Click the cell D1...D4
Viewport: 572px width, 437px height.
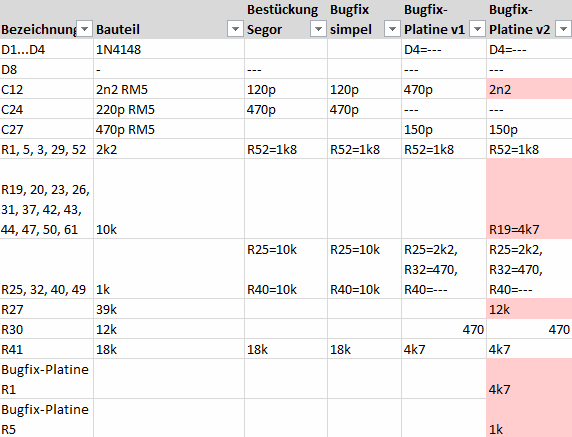47,49
